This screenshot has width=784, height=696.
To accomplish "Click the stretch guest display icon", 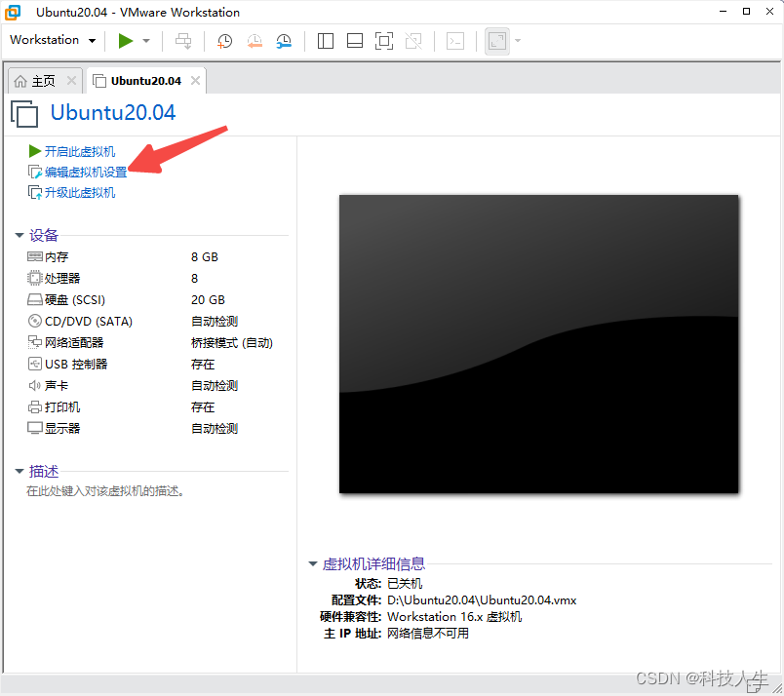I will click(x=497, y=41).
